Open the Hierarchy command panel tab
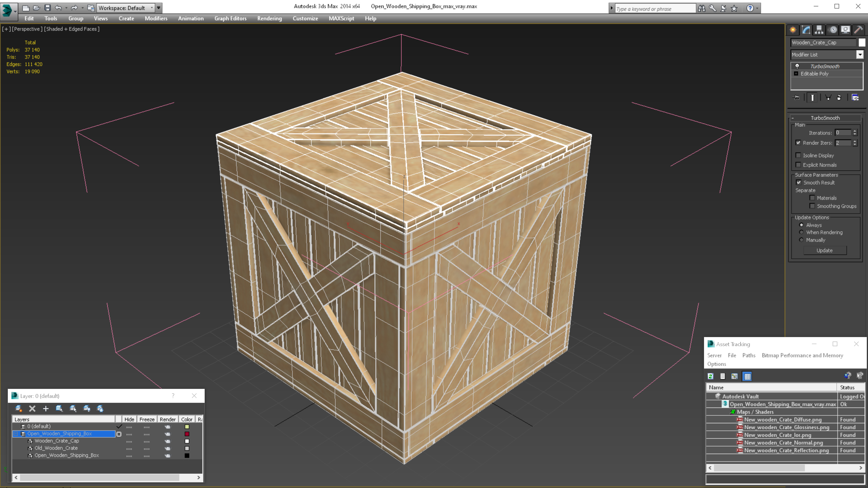Screen dimensions: 868x488 click(819, 30)
